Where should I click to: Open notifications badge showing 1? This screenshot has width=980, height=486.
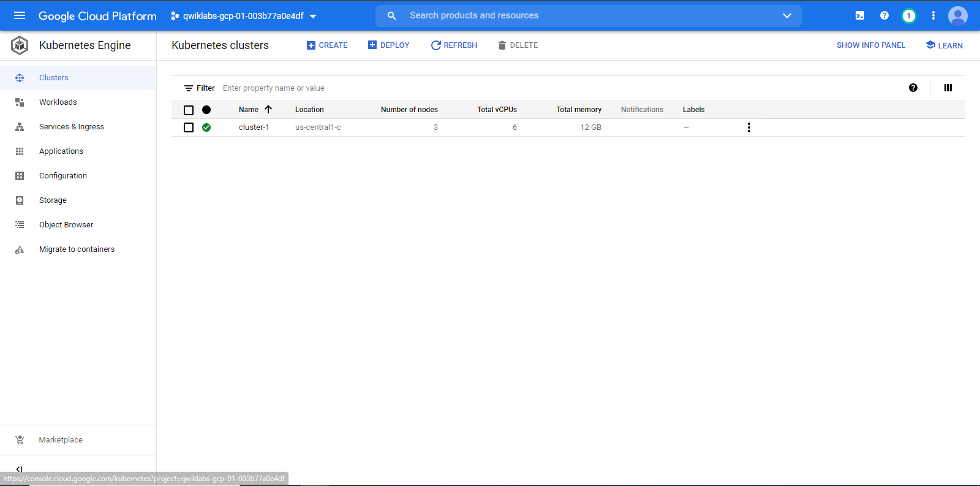tap(909, 16)
